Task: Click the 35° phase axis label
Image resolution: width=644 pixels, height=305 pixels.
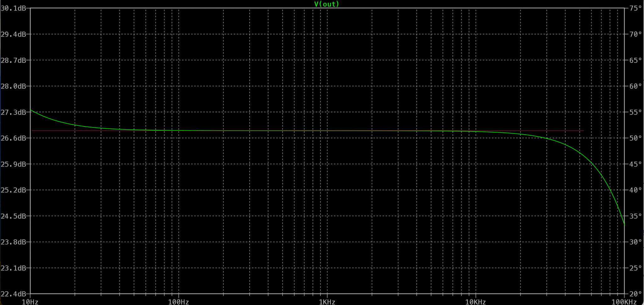Action: tap(636, 216)
